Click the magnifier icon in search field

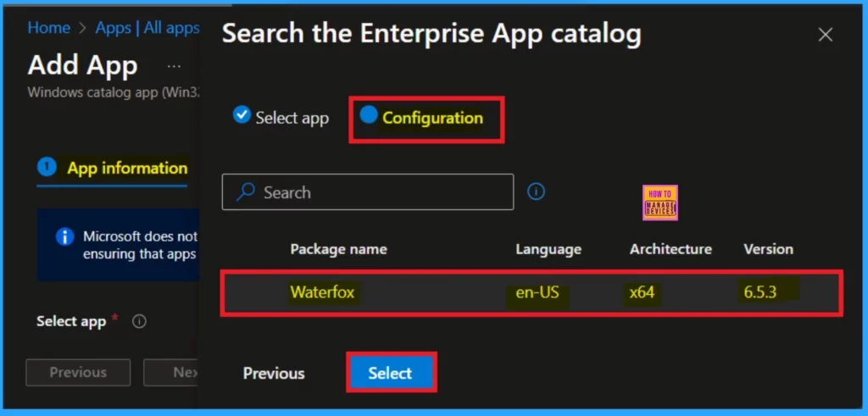coord(245,192)
